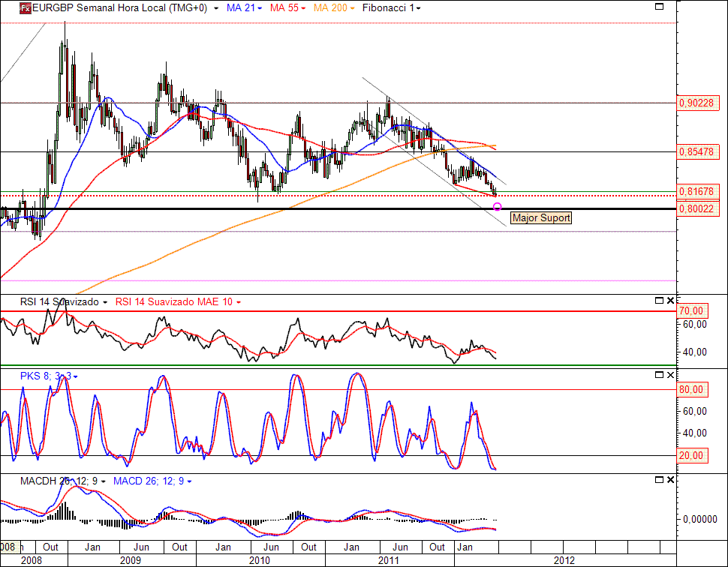This screenshot has height=567, width=728.
Task: Select the 0,85478 price level label
Action: pyautogui.click(x=698, y=151)
